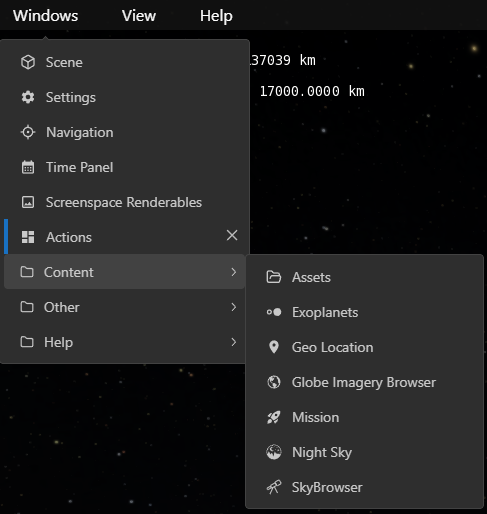Screen dimensions: 487x514
Task: Choose the Assets label in submenu
Action: pyautogui.click(x=311, y=277)
